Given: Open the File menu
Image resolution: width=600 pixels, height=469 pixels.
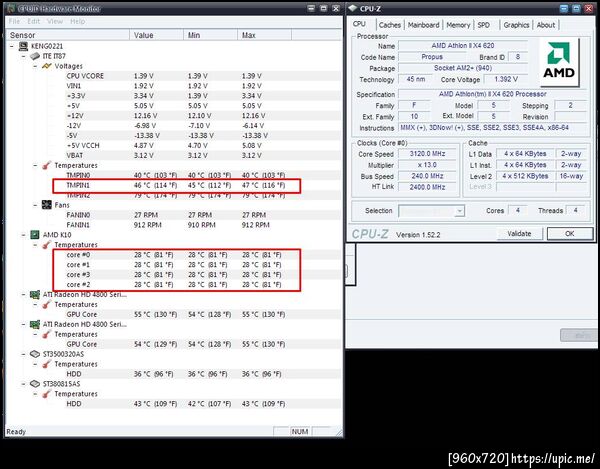Looking at the screenshot, I should 14,21.
